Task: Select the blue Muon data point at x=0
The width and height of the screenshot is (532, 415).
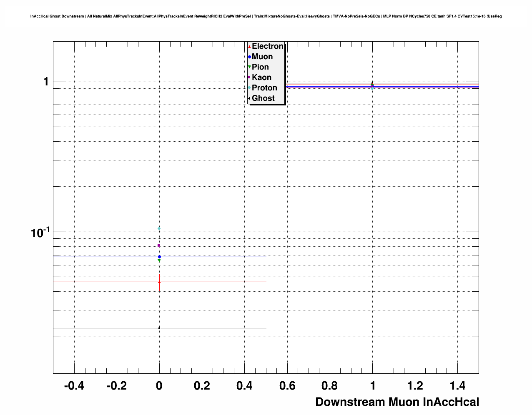Action: click(159, 257)
